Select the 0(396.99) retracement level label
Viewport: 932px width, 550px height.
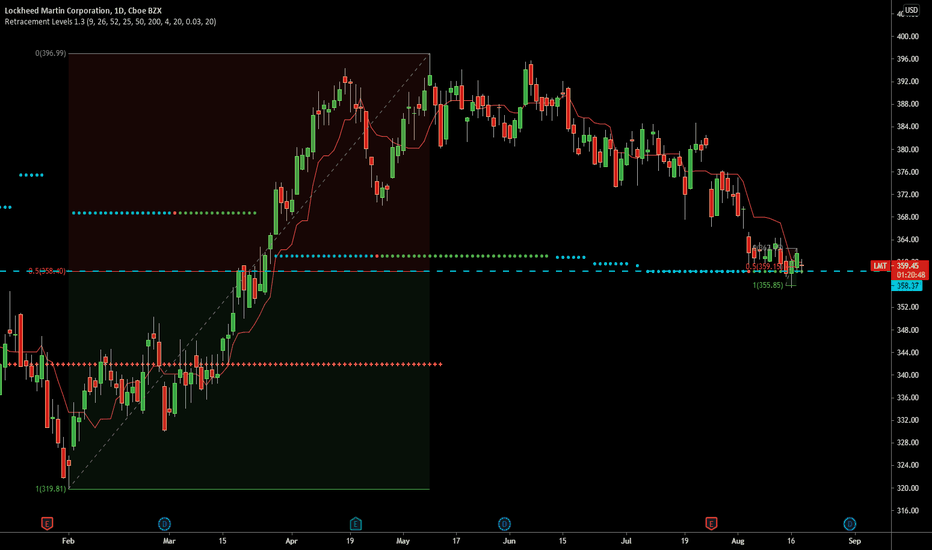51,54
